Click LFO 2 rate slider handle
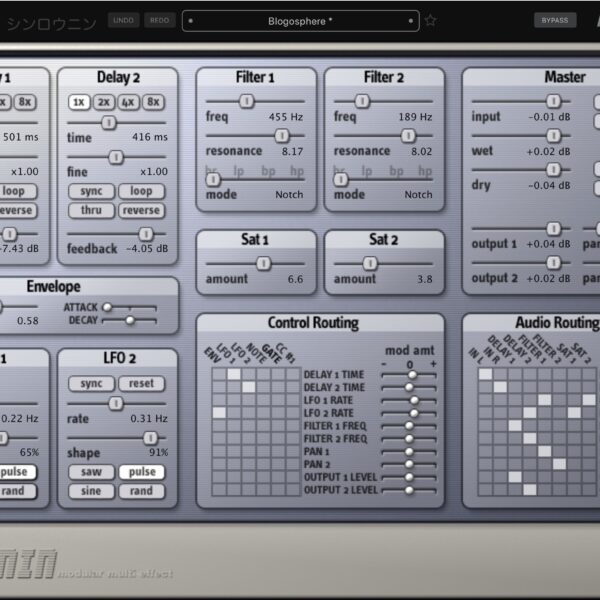Viewport: 600px width, 600px height. [x=116, y=403]
